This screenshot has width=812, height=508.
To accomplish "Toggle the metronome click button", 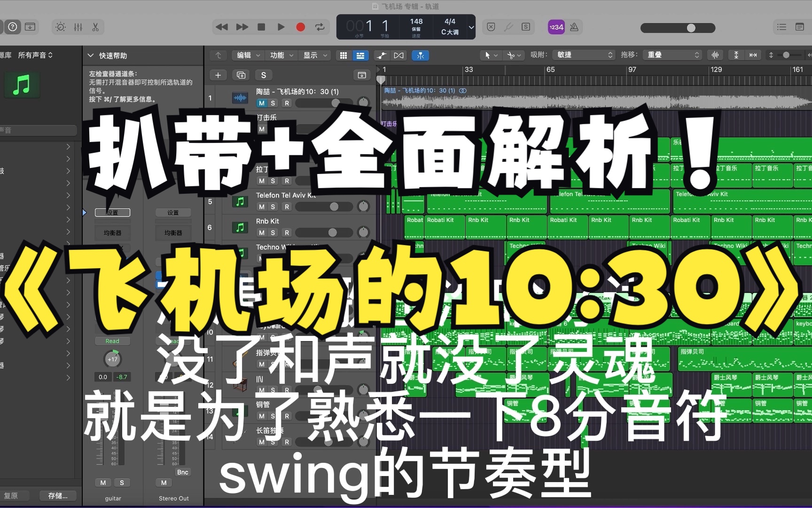I will pyautogui.click(x=574, y=27).
